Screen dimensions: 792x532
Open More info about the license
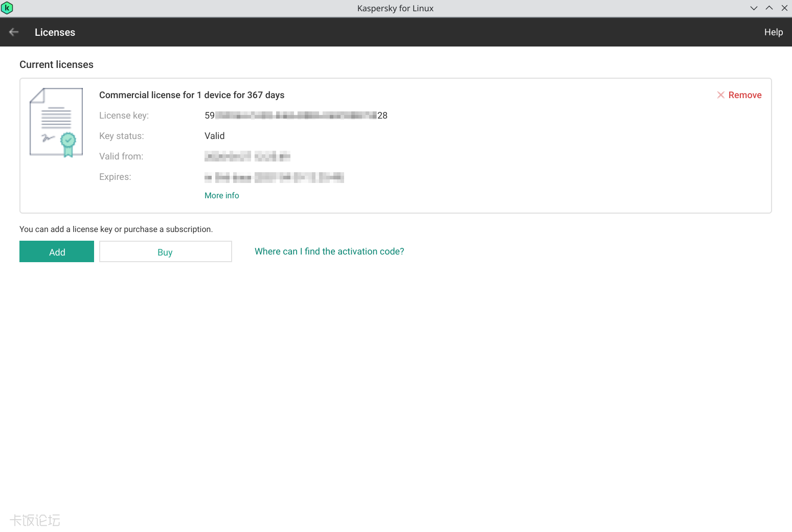point(221,195)
